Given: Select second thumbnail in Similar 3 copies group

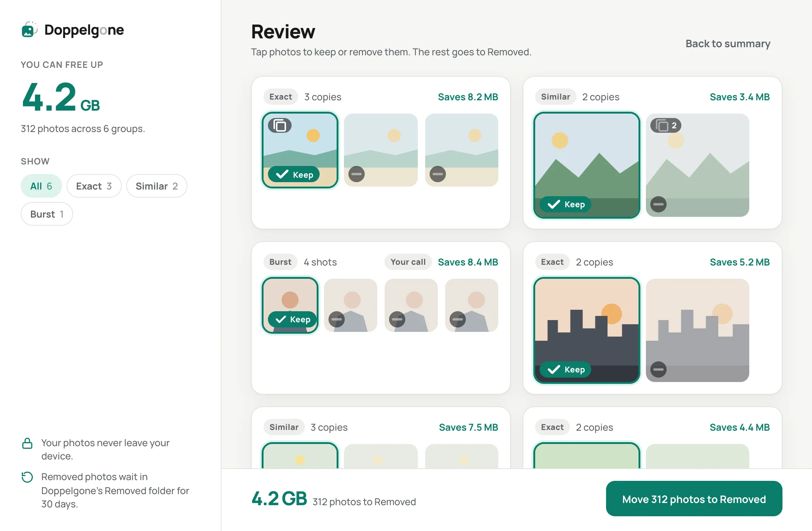Looking at the screenshot, I should pos(381,457).
